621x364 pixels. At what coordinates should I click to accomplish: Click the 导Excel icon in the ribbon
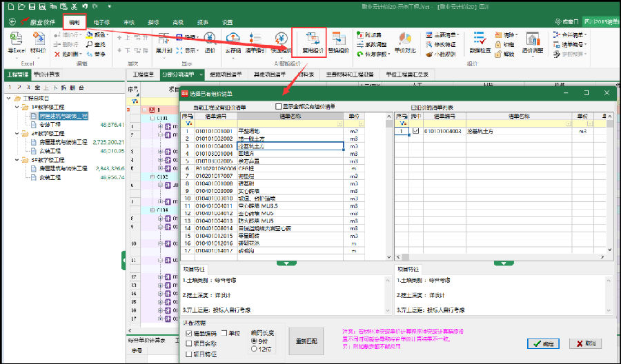16,41
